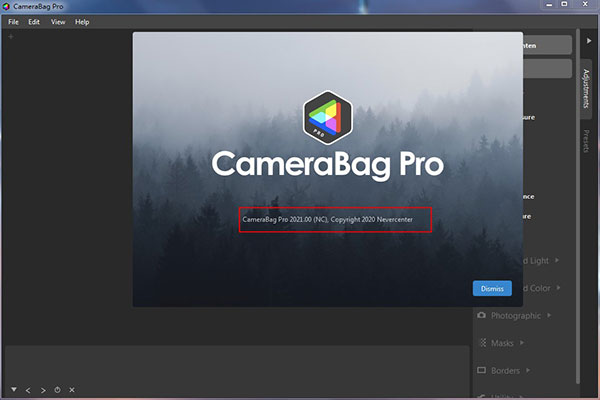Image resolution: width=600 pixels, height=400 pixels.
Task: Click the plus icon to add a file
Action: [11, 37]
